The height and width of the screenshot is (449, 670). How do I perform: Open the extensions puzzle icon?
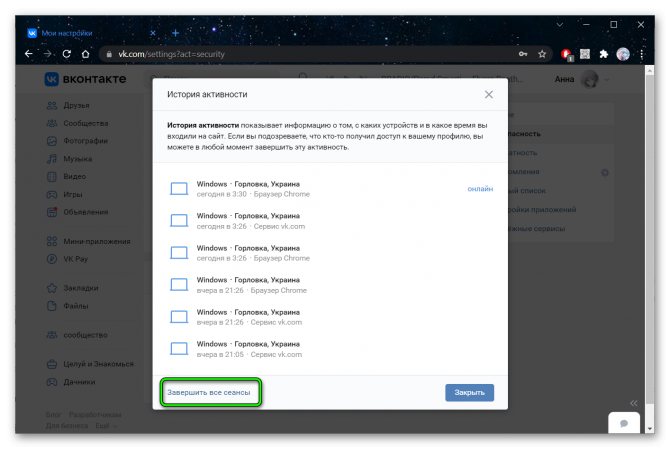pyautogui.click(x=603, y=54)
